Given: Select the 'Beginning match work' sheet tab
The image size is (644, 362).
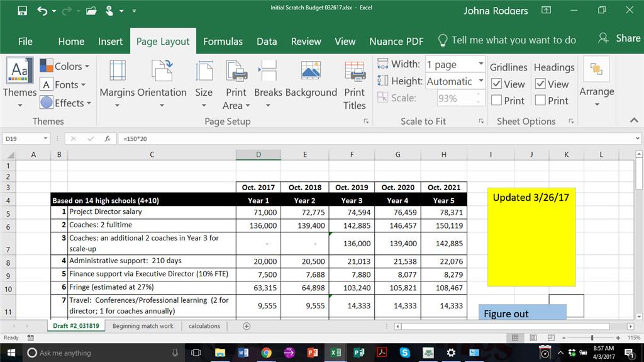Looking at the screenshot, I should [x=143, y=326].
